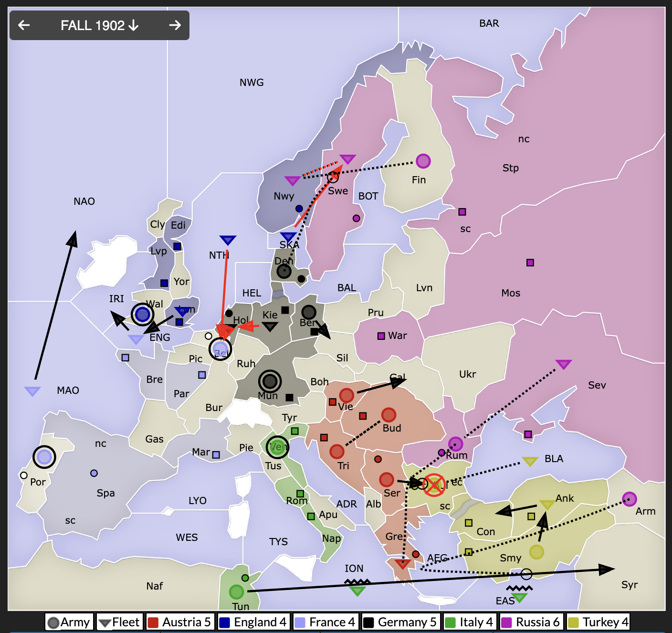The height and width of the screenshot is (633, 672).
Task: Click the Edinburgh supply center marker
Action: click(x=177, y=246)
